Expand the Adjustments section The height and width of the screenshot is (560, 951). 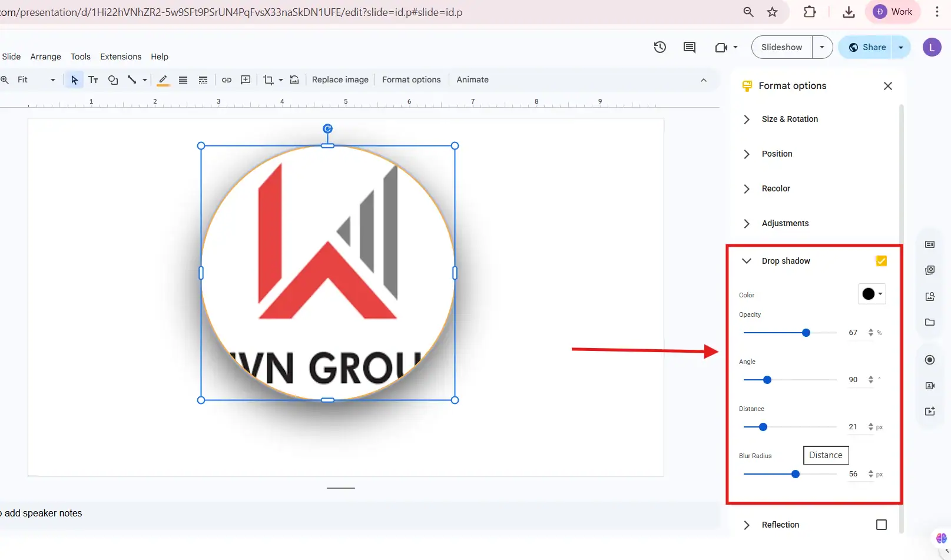784,223
